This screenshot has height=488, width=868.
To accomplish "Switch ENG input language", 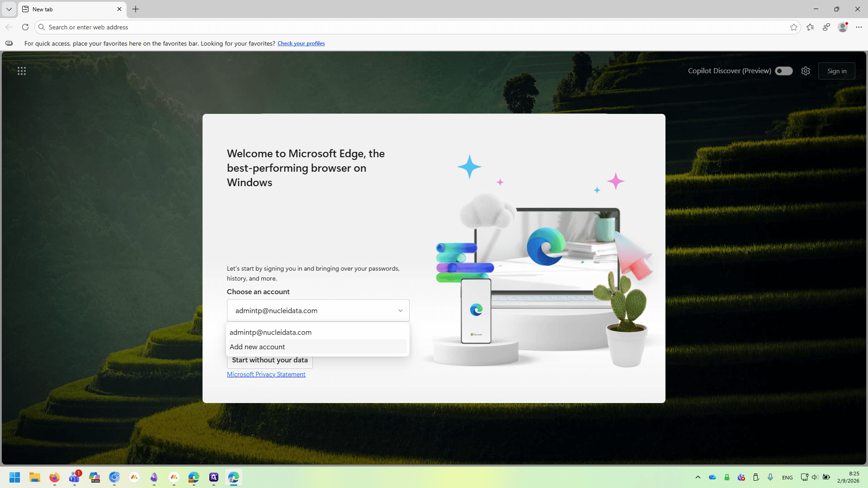I will tap(788, 478).
